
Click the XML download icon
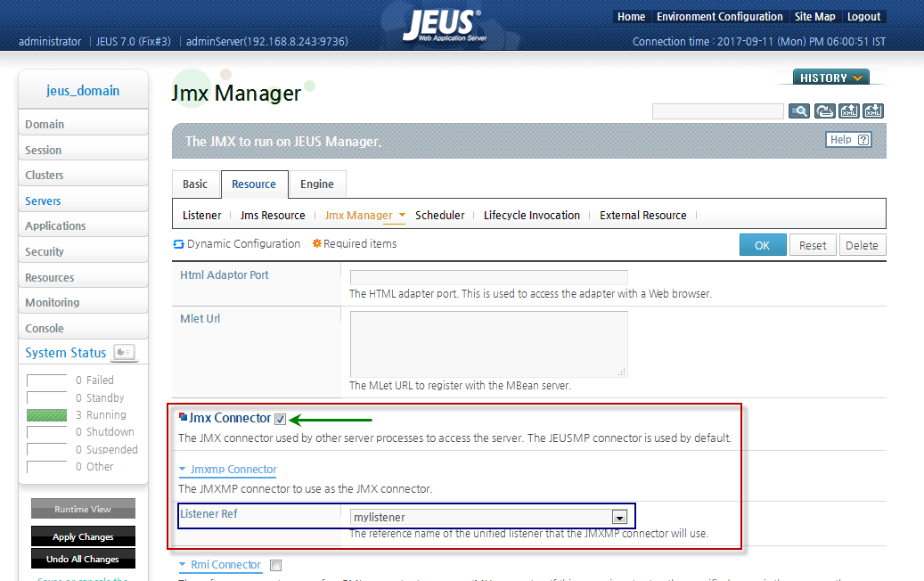click(x=872, y=110)
